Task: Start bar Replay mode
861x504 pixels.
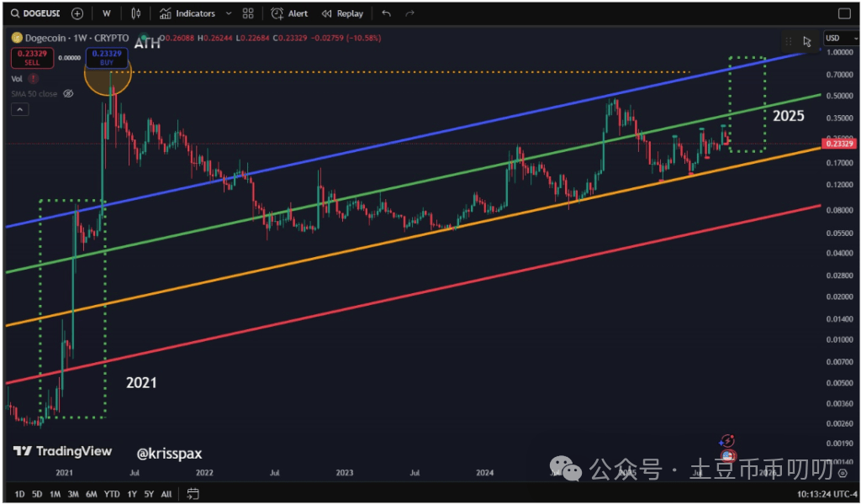Action: (x=342, y=13)
